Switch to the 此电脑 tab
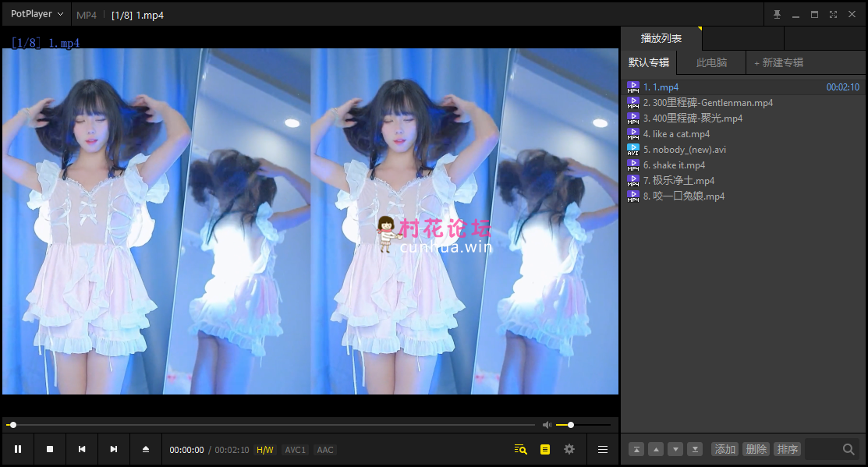Viewport: 868px width, 467px height. pyautogui.click(x=711, y=62)
